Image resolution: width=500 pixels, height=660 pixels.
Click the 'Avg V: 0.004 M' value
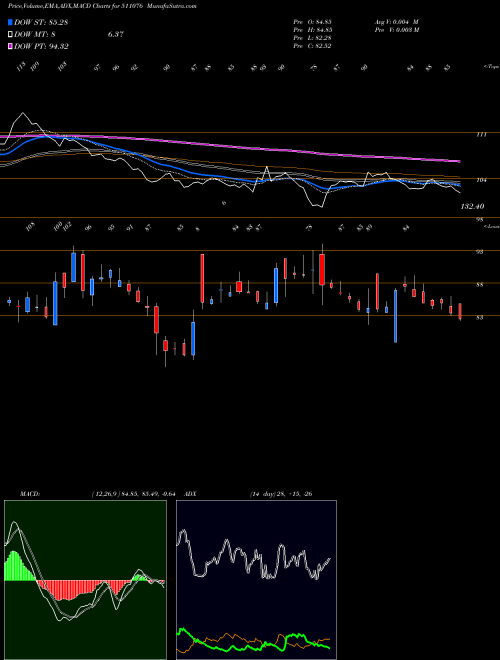(396, 21)
